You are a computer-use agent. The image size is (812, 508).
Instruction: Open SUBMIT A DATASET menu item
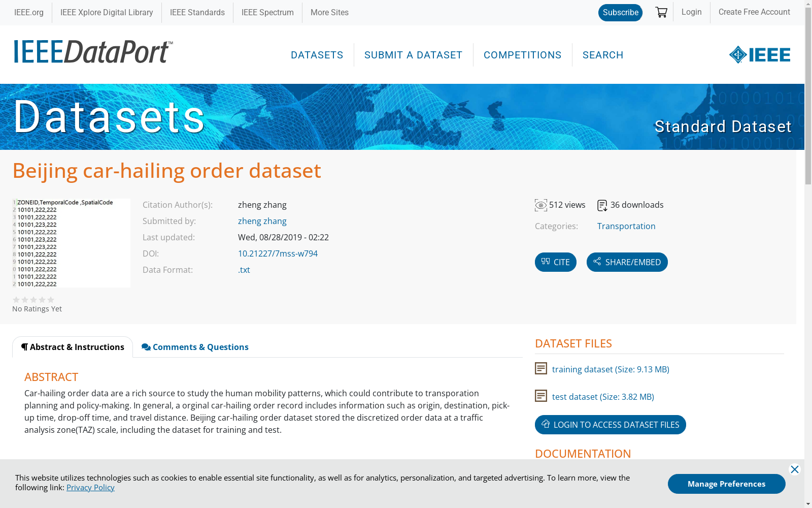(x=414, y=55)
